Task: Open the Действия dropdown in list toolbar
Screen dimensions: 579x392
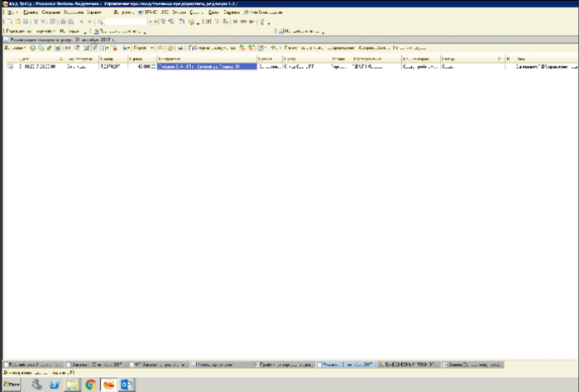Action: click(14, 49)
